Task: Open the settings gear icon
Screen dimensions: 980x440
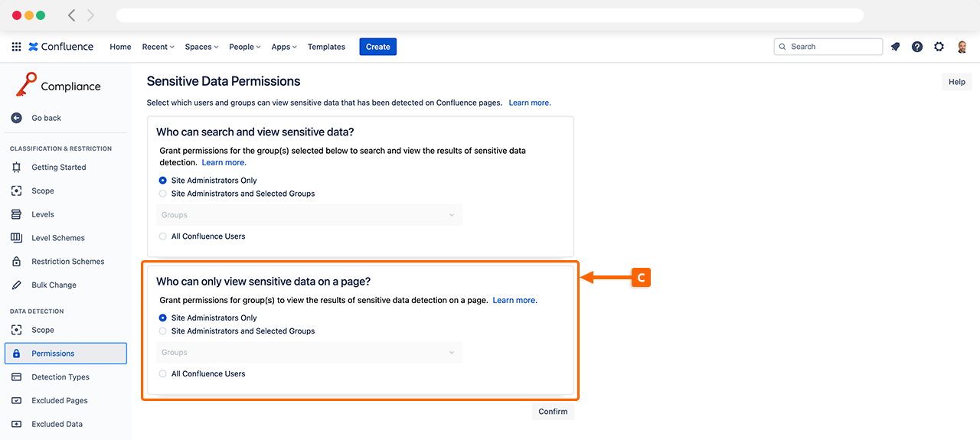Action: (939, 47)
